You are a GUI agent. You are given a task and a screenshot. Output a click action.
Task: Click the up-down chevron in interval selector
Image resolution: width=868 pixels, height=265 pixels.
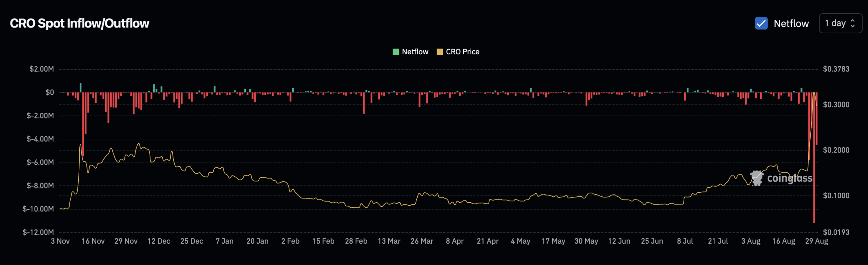[x=853, y=23]
